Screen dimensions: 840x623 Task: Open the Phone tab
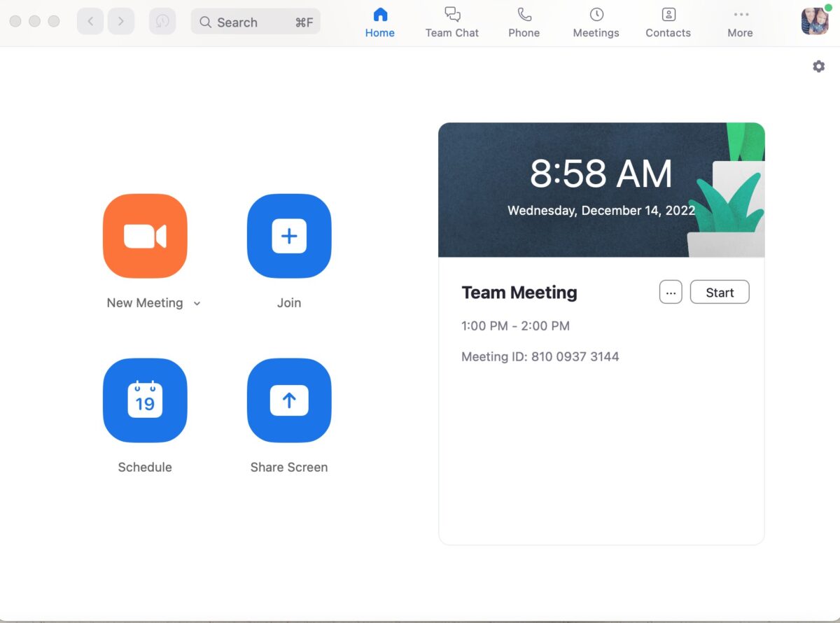pos(524,22)
